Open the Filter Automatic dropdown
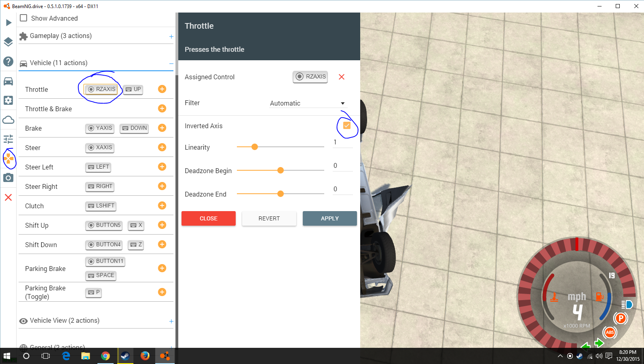 (x=307, y=103)
